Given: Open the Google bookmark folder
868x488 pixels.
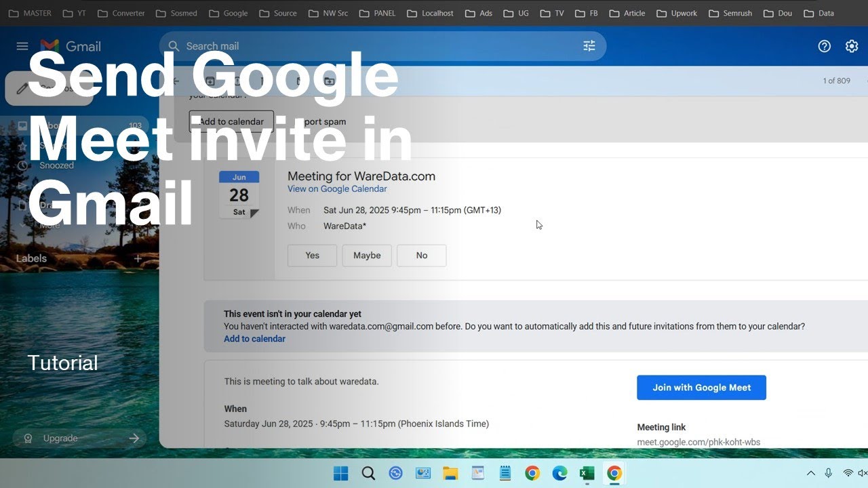Looking at the screenshot, I should 229,13.
